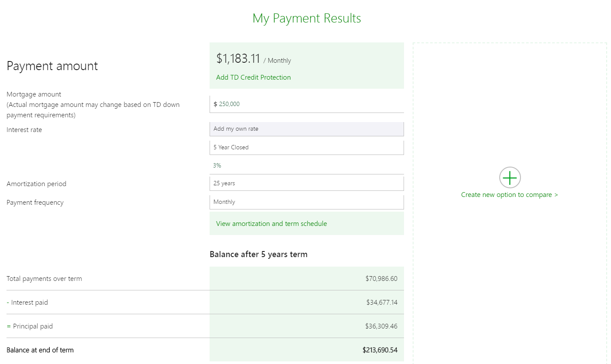
Task: Open the Monthly payment frequency dropdown
Action: point(307,202)
